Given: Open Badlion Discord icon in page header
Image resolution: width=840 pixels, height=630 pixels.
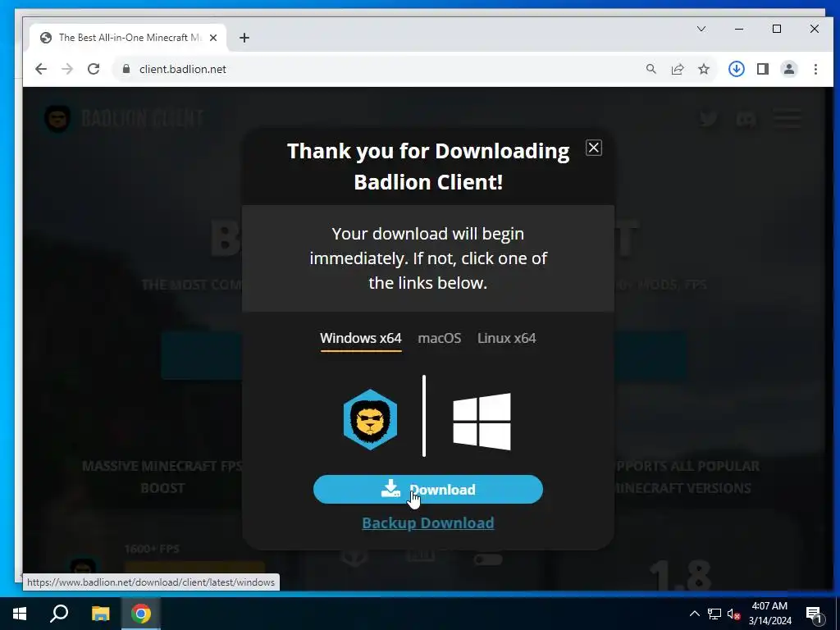Looking at the screenshot, I should click(x=746, y=118).
